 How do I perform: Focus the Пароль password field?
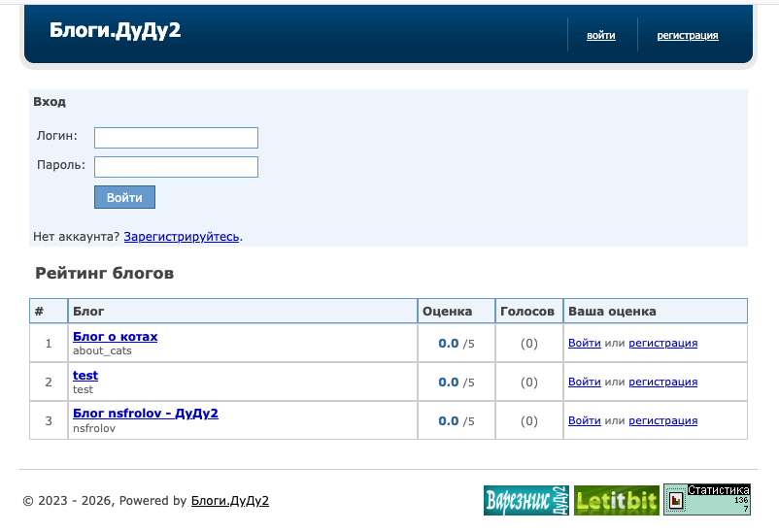pyautogui.click(x=177, y=167)
